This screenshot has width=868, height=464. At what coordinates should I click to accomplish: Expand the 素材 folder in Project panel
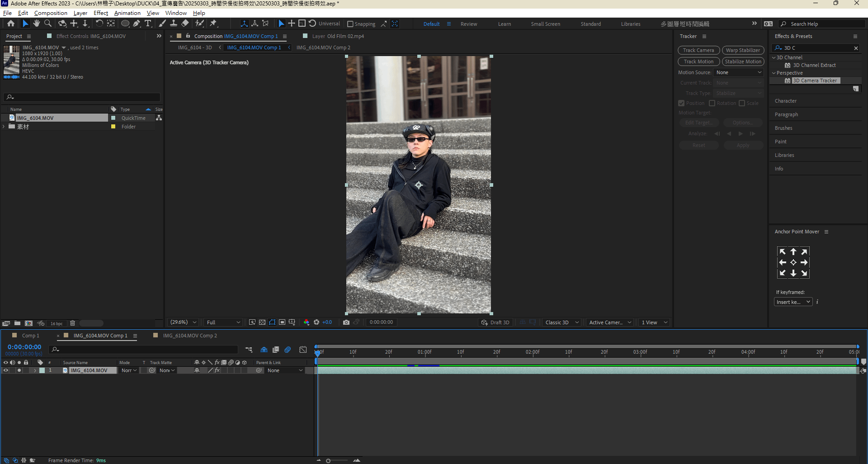[x=4, y=127]
